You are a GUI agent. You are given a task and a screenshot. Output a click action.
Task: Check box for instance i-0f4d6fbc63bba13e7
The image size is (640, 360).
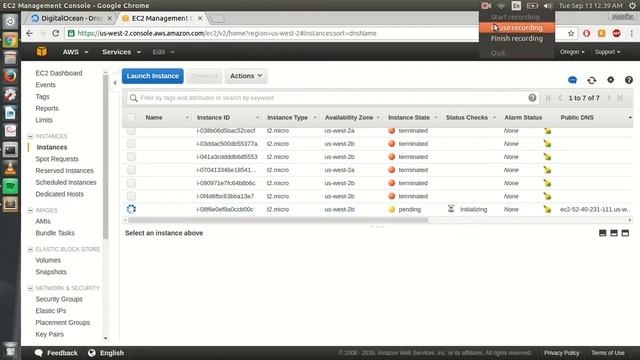131,196
